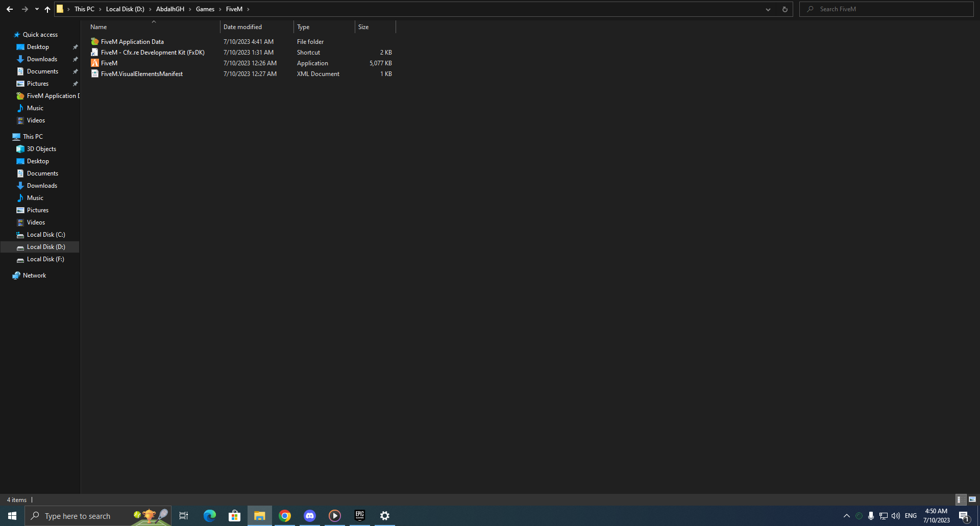Launch Discord from the taskbar

(x=309, y=516)
